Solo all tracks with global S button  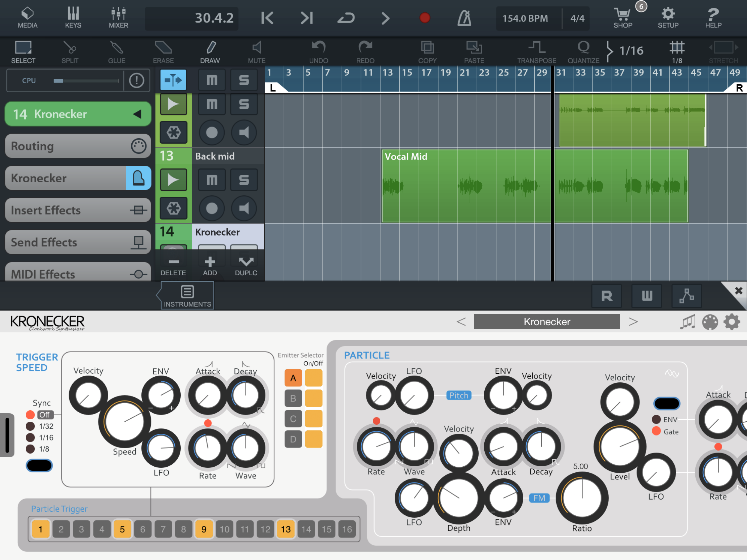click(244, 80)
